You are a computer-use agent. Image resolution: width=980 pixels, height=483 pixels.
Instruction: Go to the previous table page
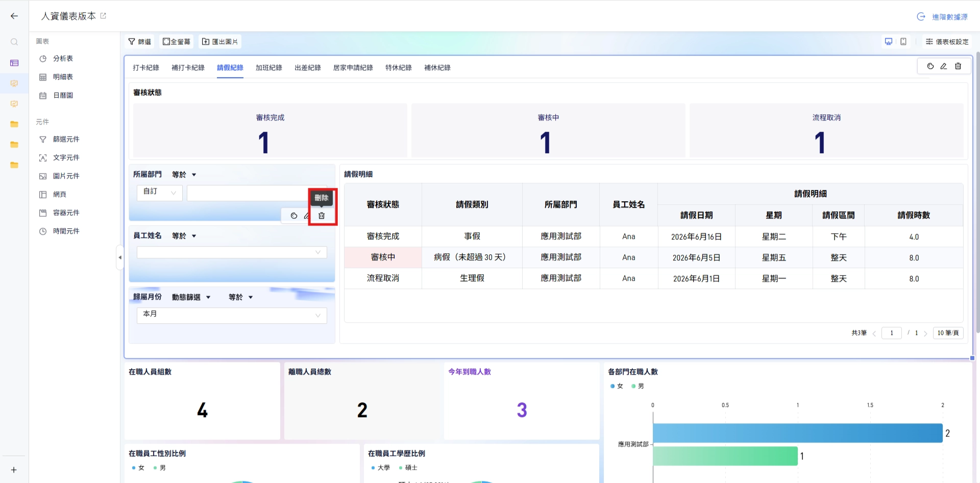pyautogui.click(x=874, y=333)
